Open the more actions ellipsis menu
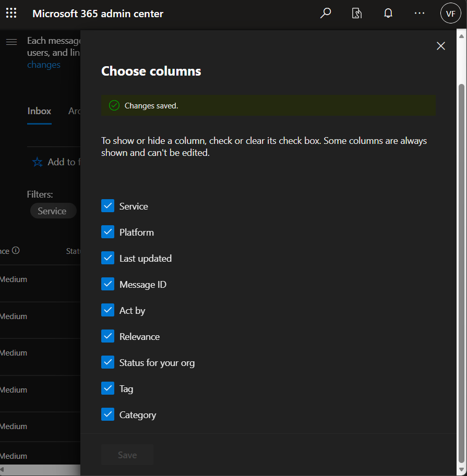Viewport: 467px width, 476px height. (420, 13)
